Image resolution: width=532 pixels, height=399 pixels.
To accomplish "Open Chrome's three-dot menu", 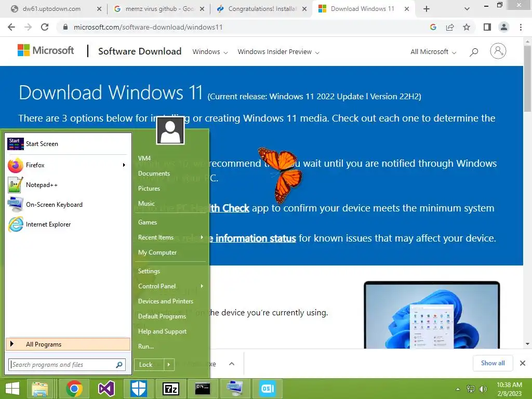I will (x=521, y=27).
